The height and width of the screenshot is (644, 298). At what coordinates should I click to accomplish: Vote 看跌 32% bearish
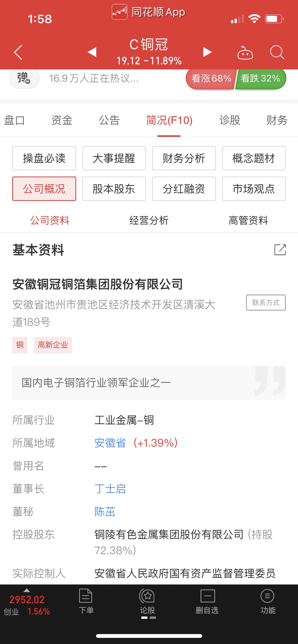(260, 79)
